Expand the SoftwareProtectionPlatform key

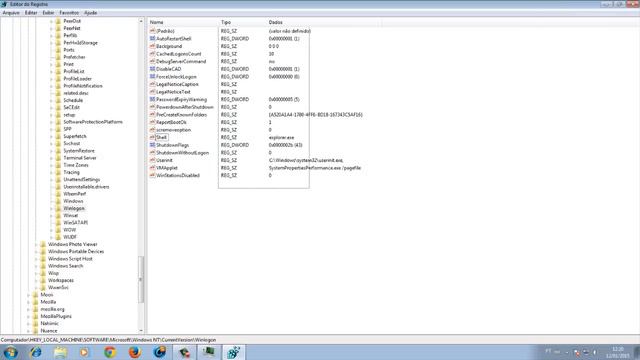pyautogui.click(x=51, y=122)
